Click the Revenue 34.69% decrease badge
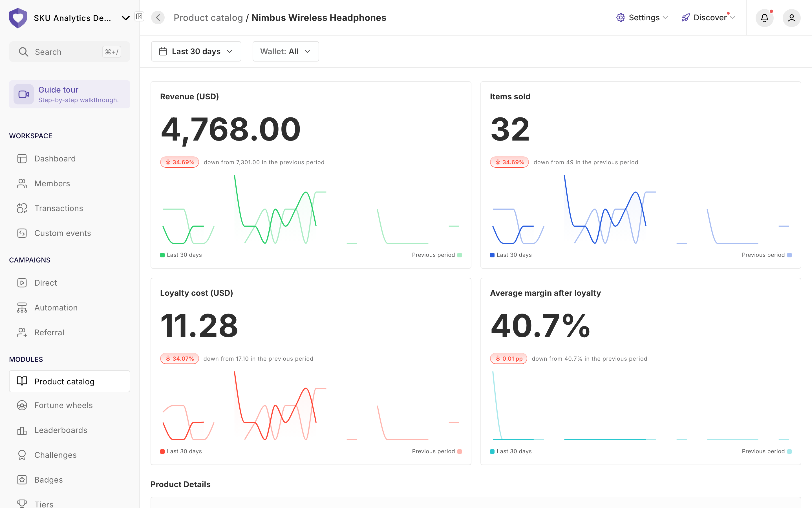The image size is (812, 508). pyautogui.click(x=180, y=162)
